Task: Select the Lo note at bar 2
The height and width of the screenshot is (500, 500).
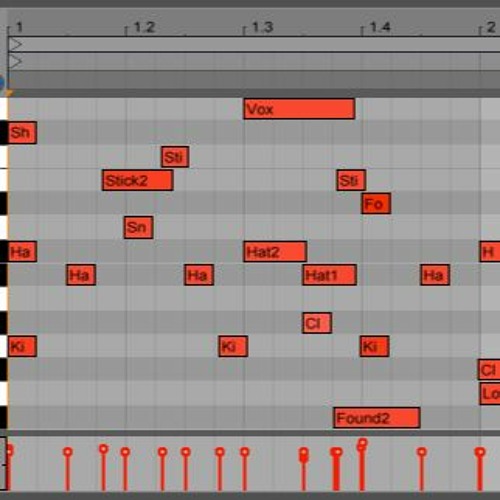Action: (490, 394)
